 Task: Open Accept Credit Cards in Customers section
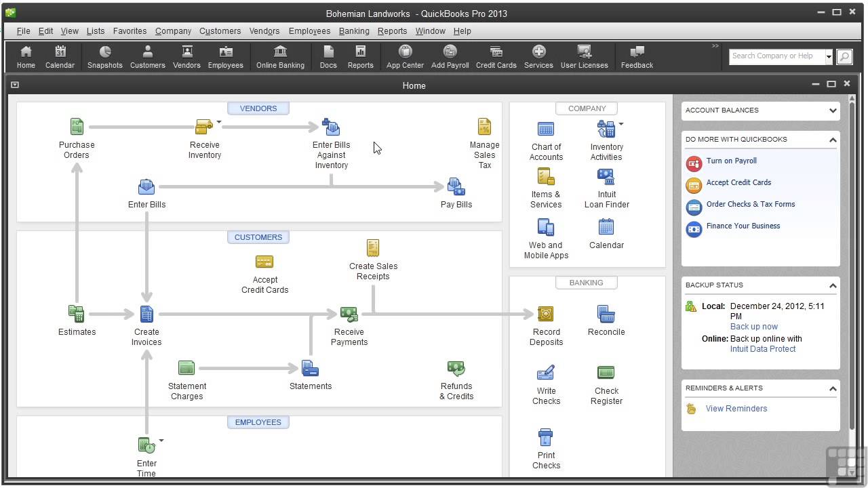pyautogui.click(x=264, y=262)
